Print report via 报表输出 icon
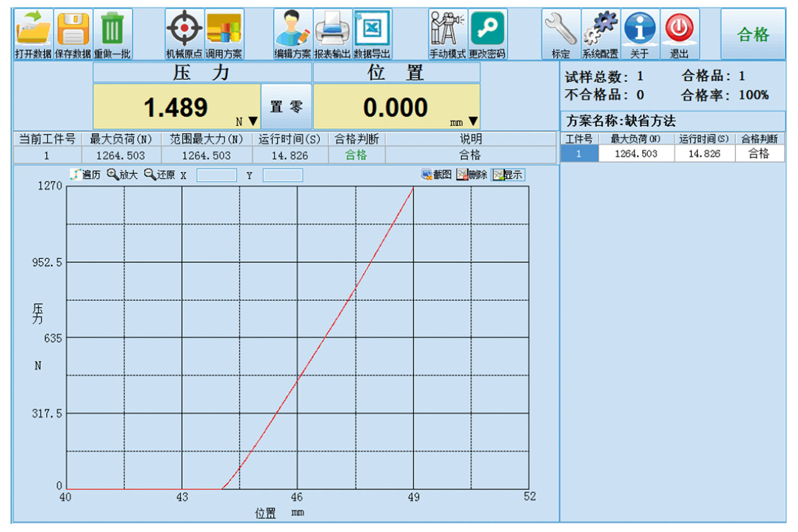798x532 pixels. pos(332,34)
